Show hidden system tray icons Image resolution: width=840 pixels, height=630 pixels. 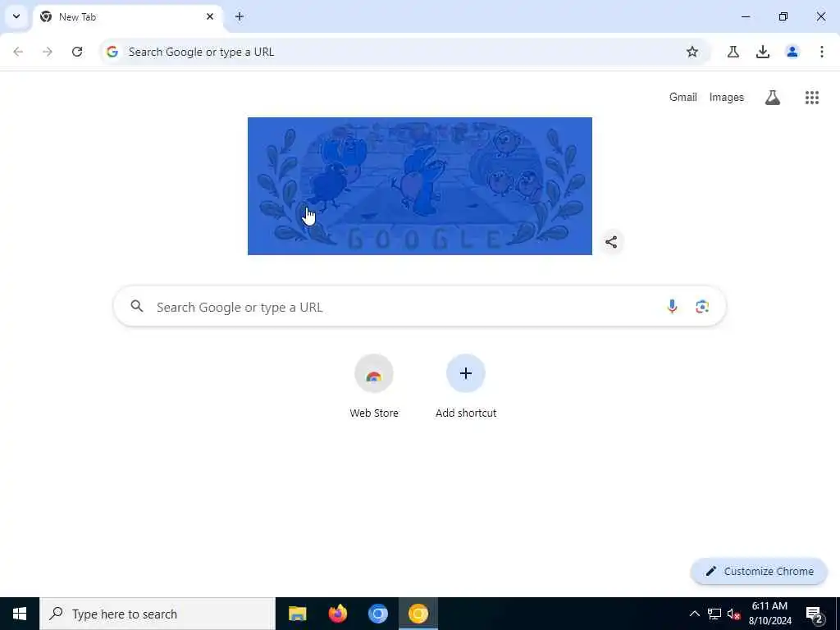(x=694, y=614)
